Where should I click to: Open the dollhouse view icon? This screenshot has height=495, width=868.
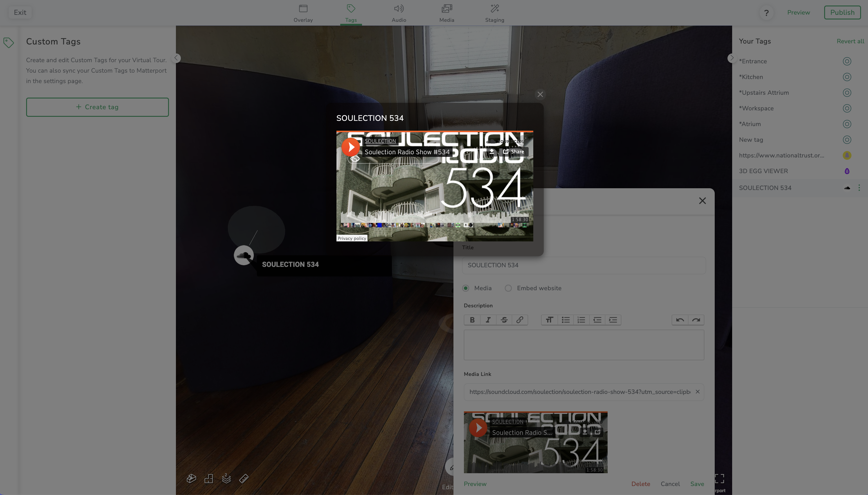coord(191,479)
